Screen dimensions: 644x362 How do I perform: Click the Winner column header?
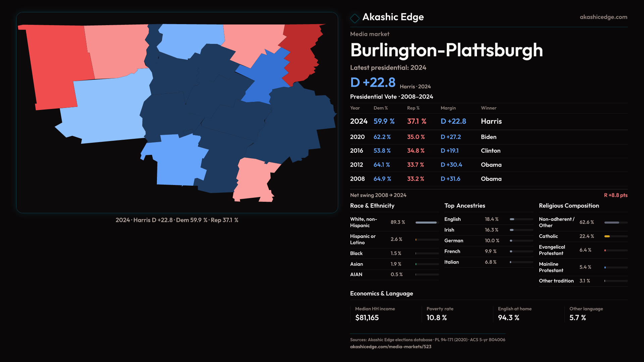pos(488,108)
